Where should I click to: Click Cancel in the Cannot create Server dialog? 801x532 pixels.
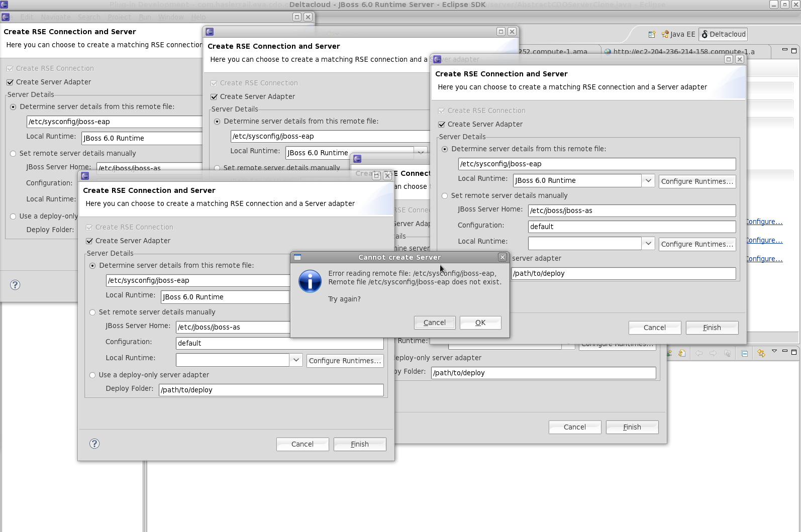pos(435,323)
